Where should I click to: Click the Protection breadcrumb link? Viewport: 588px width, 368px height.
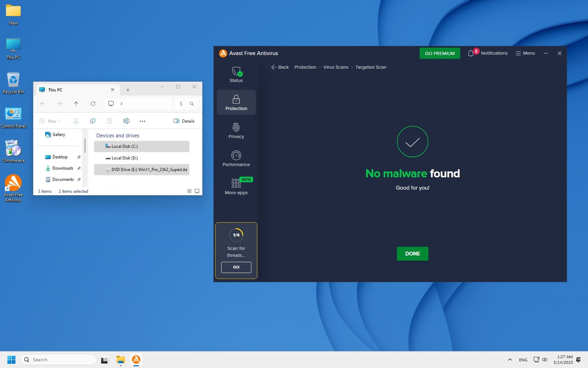point(305,67)
